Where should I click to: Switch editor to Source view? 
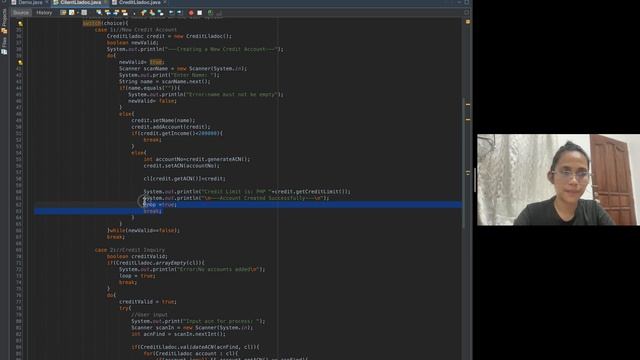pyautogui.click(x=21, y=13)
